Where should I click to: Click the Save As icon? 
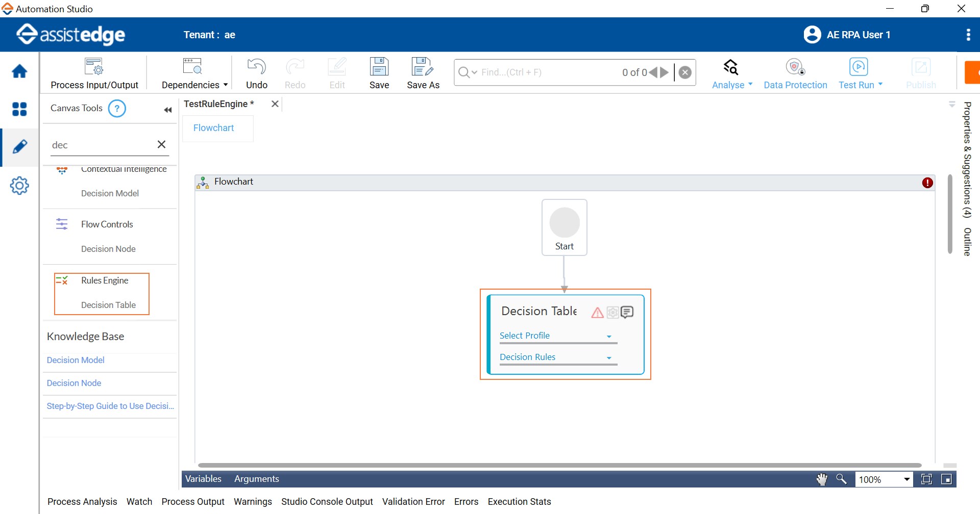(x=423, y=67)
